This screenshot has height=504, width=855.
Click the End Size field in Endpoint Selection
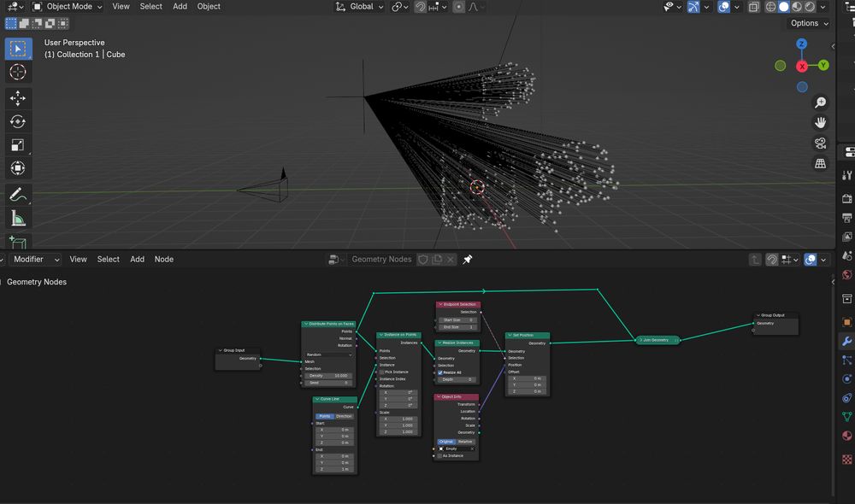pos(457,327)
